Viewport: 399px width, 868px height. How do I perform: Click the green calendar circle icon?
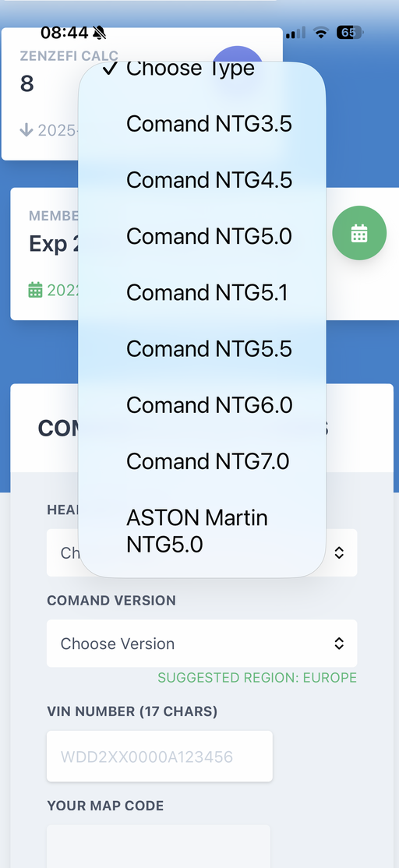click(359, 234)
